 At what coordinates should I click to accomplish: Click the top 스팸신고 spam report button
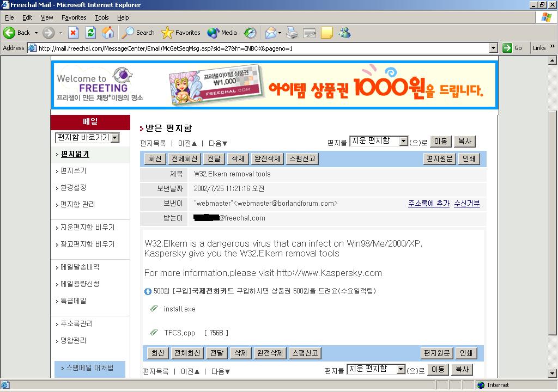point(301,159)
